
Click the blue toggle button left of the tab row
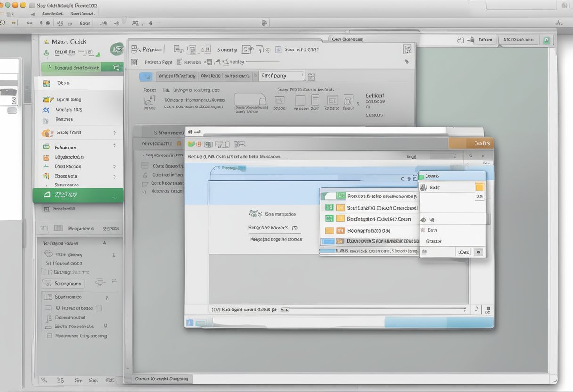pyautogui.click(x=146, y=76)
